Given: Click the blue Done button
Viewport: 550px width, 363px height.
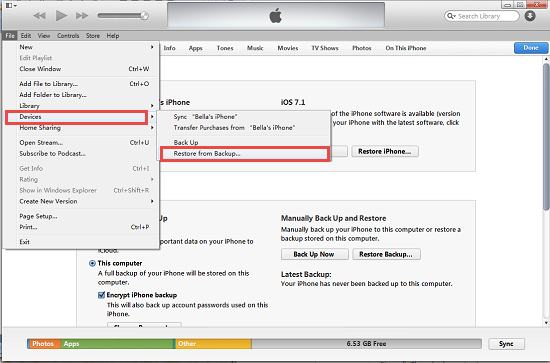Looking at the screenshot, I should (531, 48).
